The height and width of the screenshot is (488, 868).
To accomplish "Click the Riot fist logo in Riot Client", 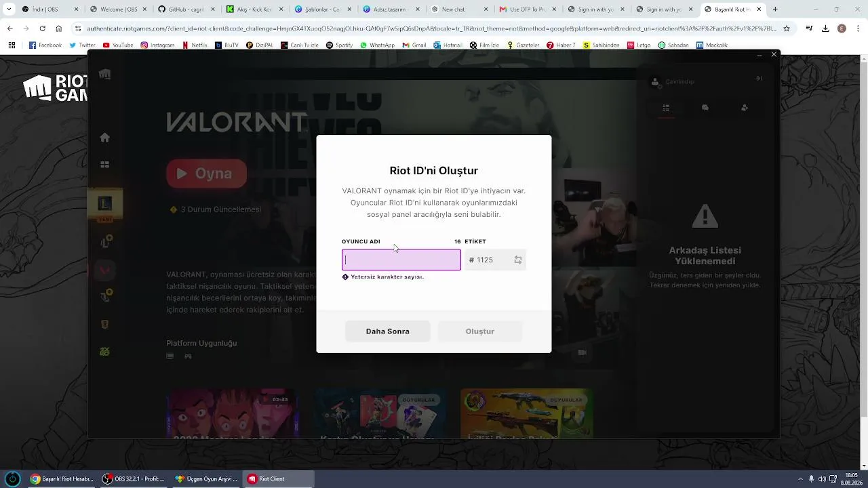I will coord(104,74).
